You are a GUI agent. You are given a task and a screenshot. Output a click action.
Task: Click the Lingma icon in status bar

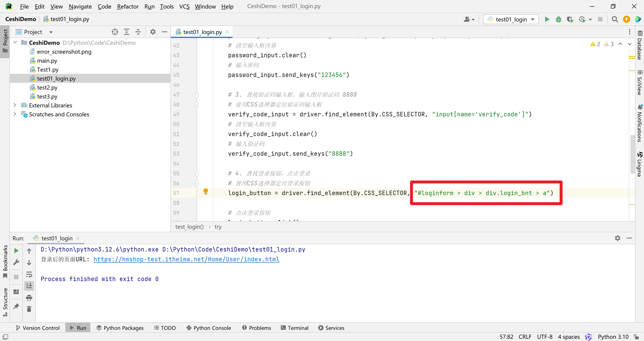coord(589,337)
